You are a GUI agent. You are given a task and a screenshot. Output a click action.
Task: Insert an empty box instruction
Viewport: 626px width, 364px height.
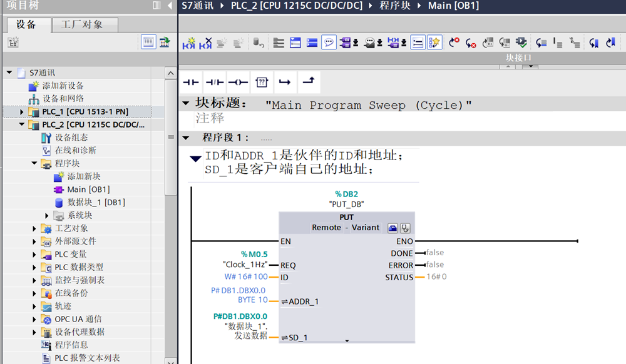coord(262,83)
